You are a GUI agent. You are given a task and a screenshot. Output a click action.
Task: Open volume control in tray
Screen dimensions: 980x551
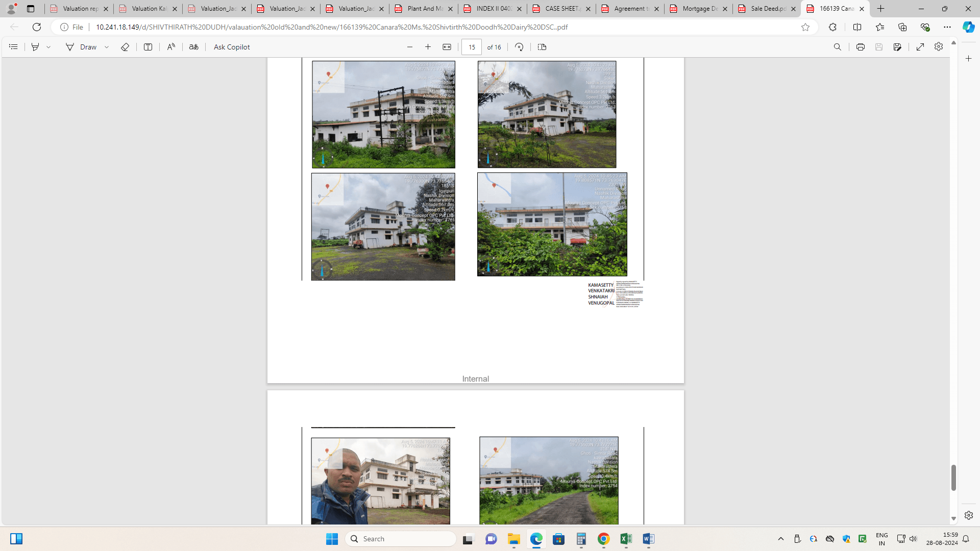pos(913,539)
